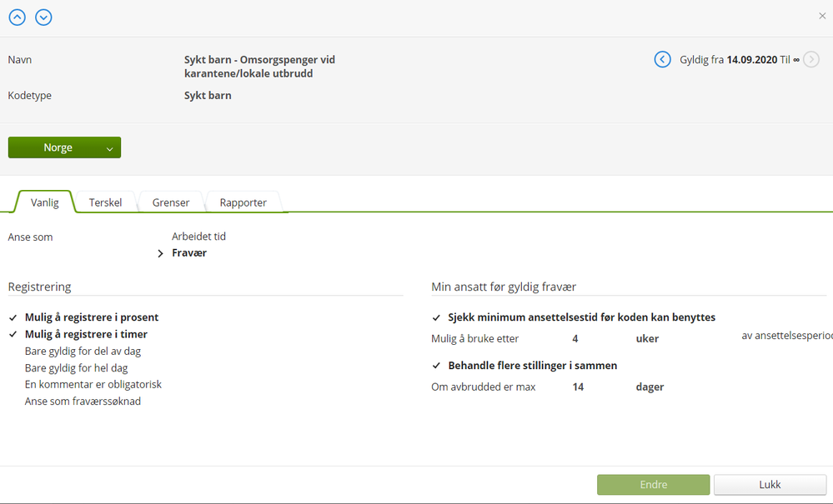Click the green Endre button

pyautogui.click(x=653, y=485)
